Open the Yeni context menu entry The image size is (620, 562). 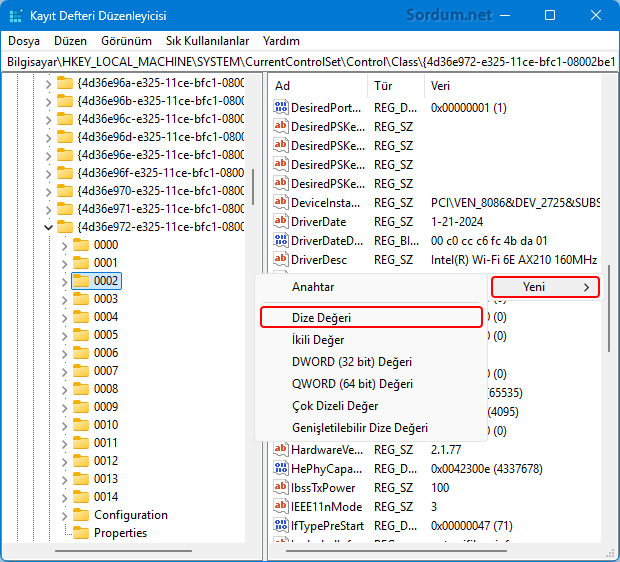tap(545, 287)
